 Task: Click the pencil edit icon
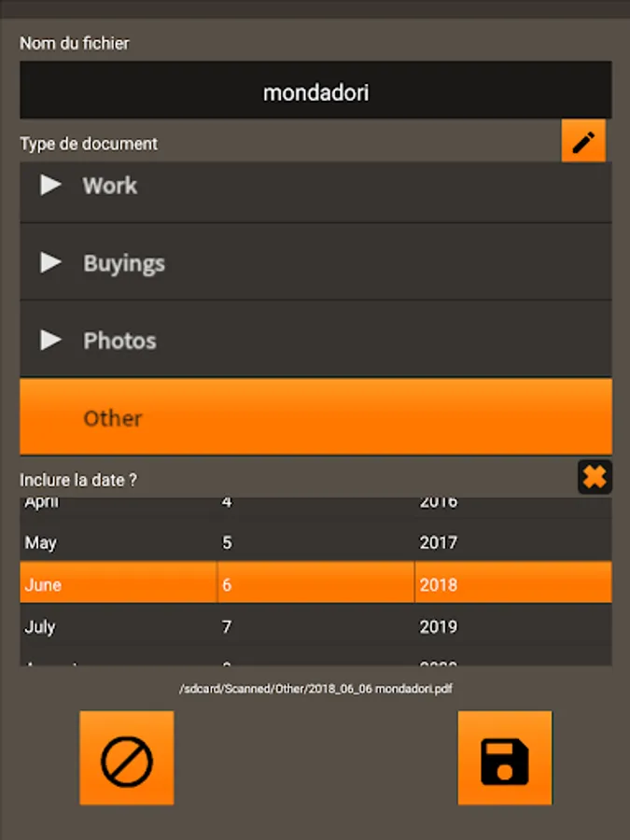[583, 141]
